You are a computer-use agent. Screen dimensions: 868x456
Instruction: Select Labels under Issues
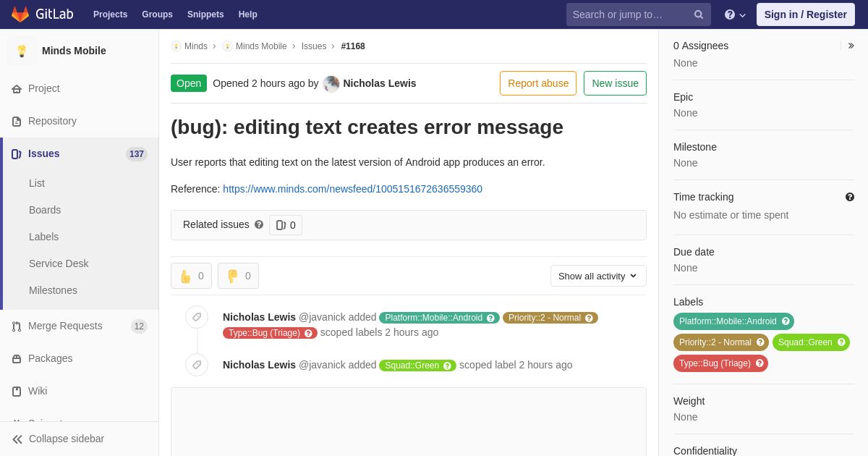click(43, 237)
